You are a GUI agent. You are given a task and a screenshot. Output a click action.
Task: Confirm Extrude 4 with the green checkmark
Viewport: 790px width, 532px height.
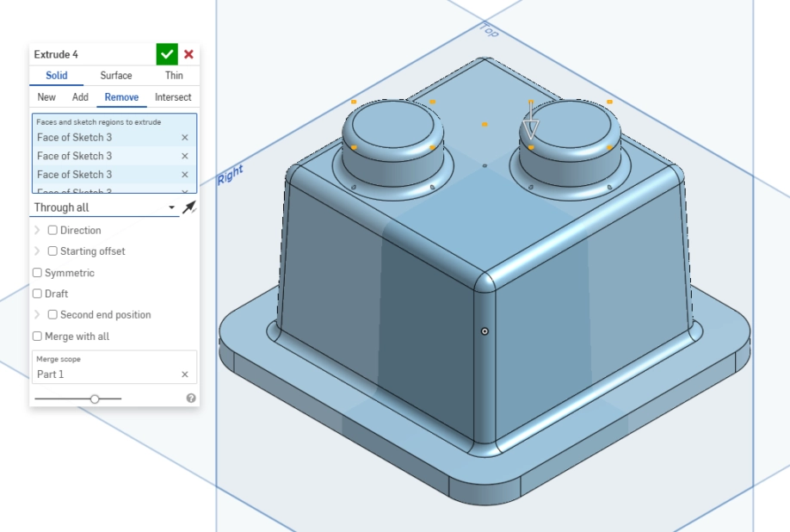coord(167,54)
